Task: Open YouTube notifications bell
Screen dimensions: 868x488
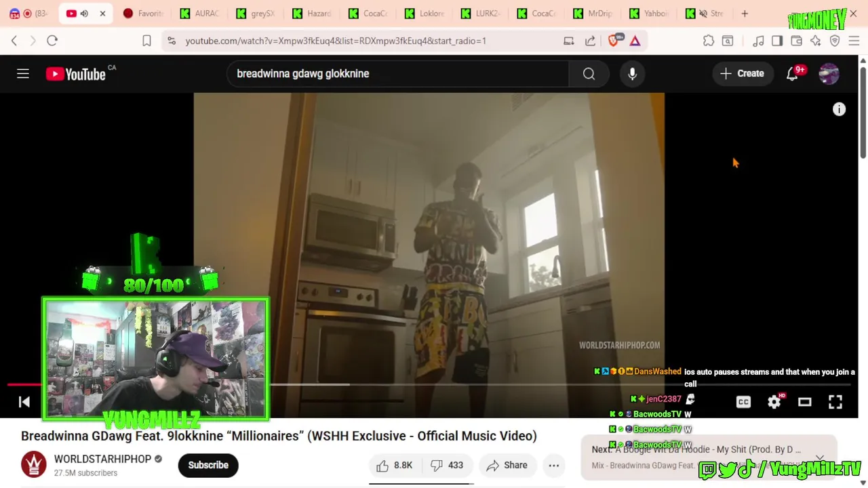Action: [792, 73]
